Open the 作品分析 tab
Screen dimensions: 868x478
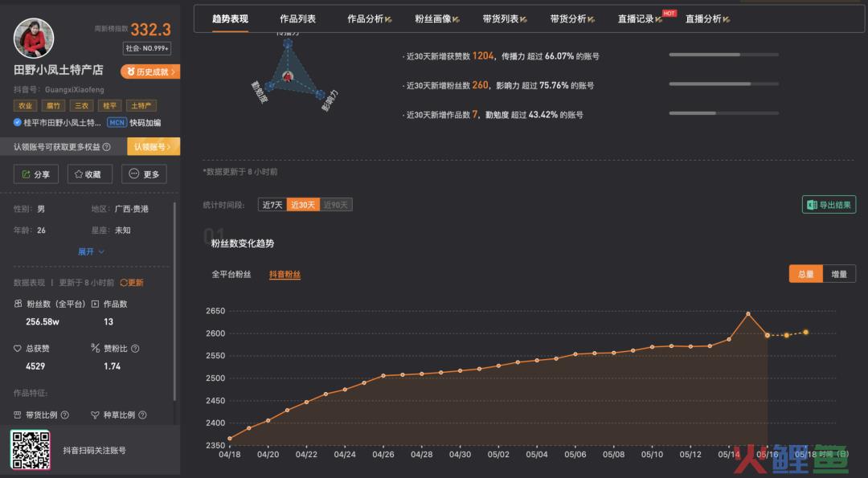point(369,18)
